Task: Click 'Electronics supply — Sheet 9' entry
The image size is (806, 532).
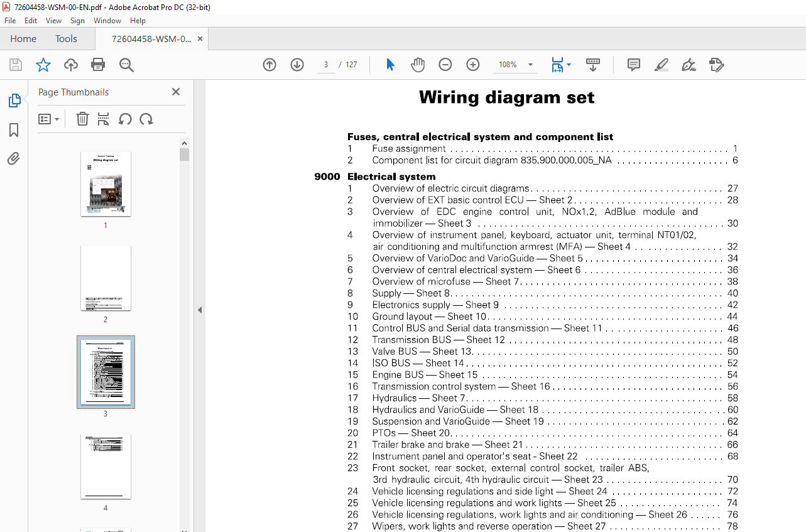Action: pyautogui.click(x=435, y=305)
